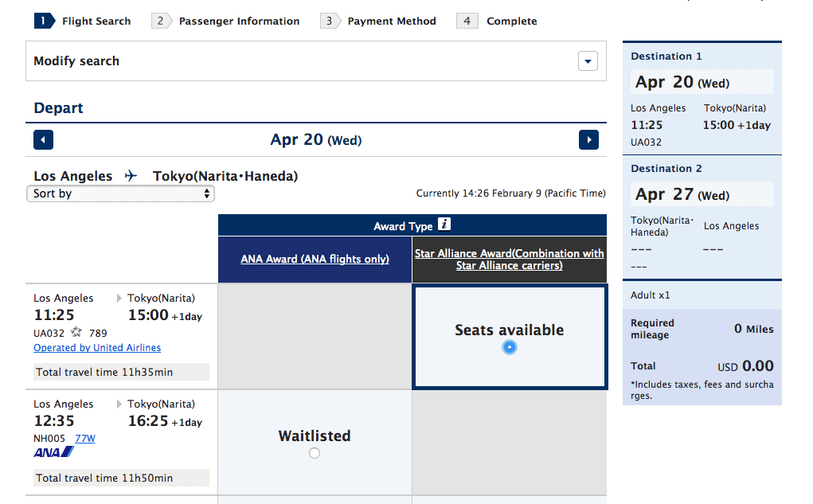The height and width of the screenshot is (504, 813).
Task: Click the Destination 1 heading
Action: point(666,56)
